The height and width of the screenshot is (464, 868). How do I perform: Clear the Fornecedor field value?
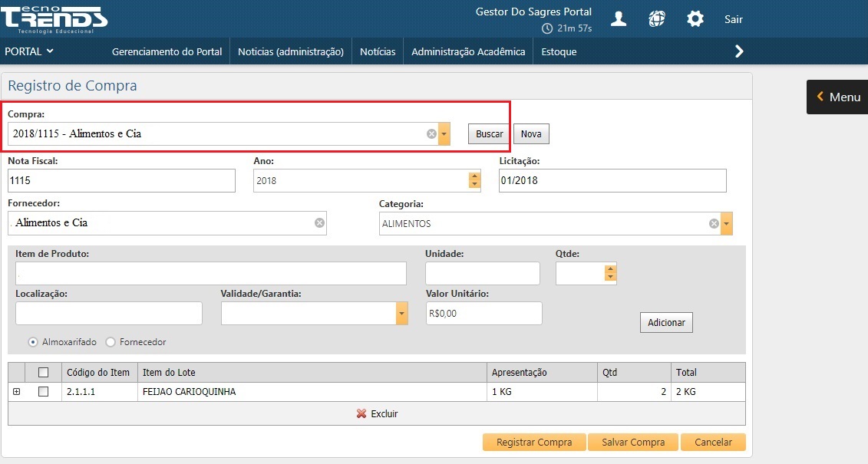tap(320, 223)
